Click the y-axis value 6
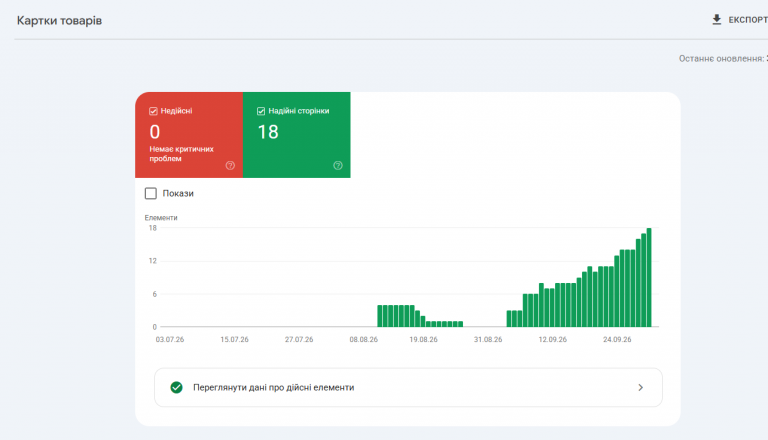 [155, 294]
